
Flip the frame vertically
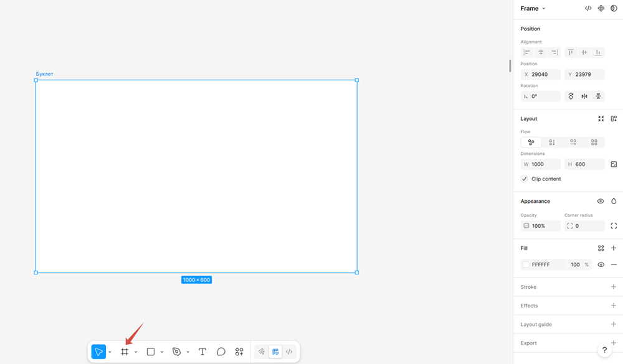click(x=598, y=96)
